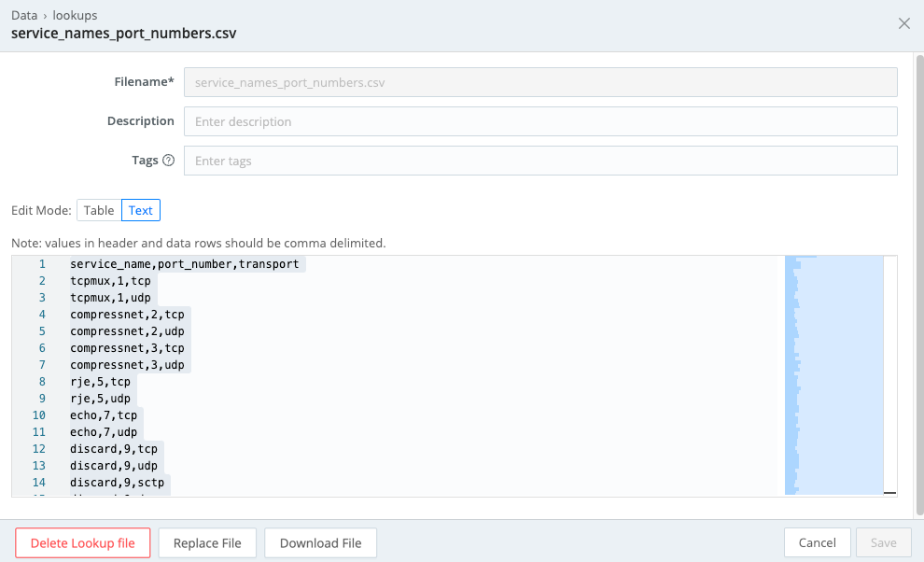Focus the Tags input field
Screen dimensions: 924x562
coord(540,161)
